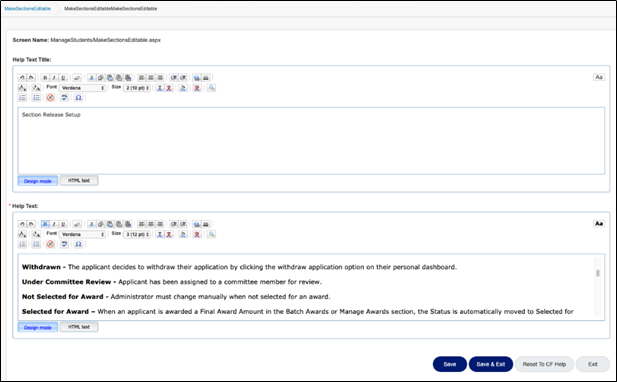This screenshot has height=382, width=617.
Task: Toggle Underline in Help Text Title toolbar
Action: click(63, 78)
